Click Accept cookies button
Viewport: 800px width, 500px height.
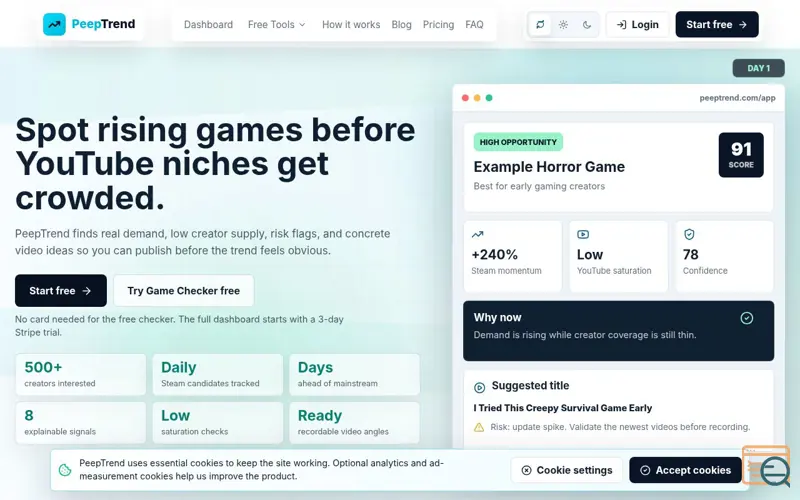pyautogui.click(x=685, y=470)
